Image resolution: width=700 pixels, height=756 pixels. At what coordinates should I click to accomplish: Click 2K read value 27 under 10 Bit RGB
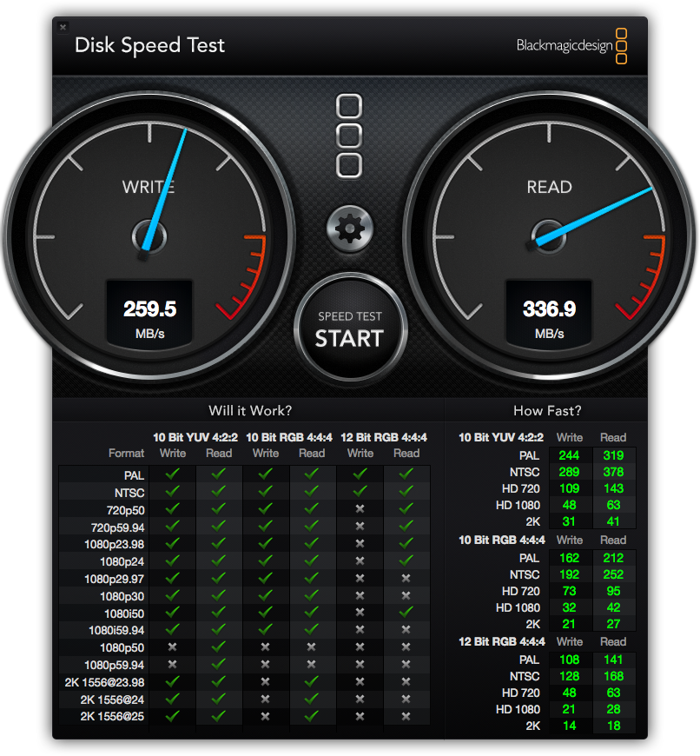tap(613, 625)
